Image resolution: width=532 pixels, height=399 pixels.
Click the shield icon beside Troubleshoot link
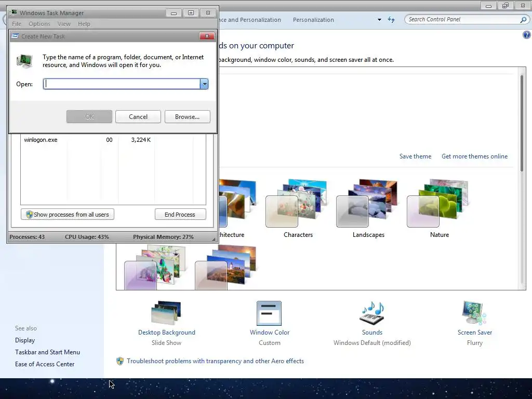pos(120,361)
